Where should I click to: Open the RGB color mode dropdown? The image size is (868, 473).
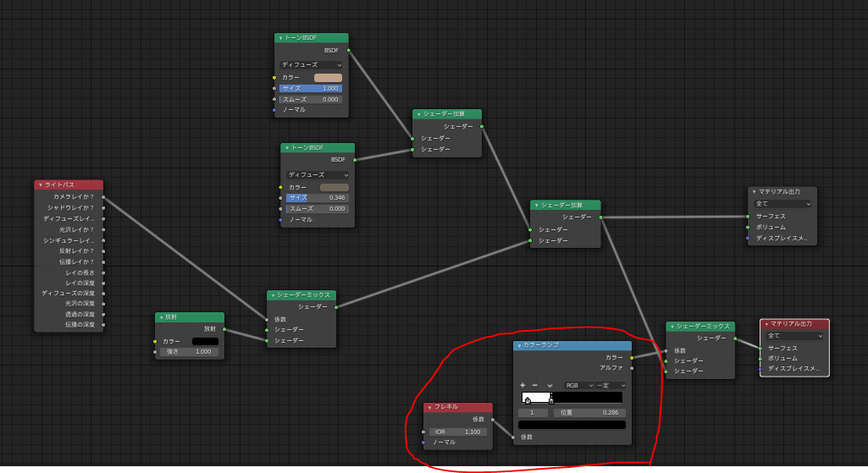click(579, 386)
